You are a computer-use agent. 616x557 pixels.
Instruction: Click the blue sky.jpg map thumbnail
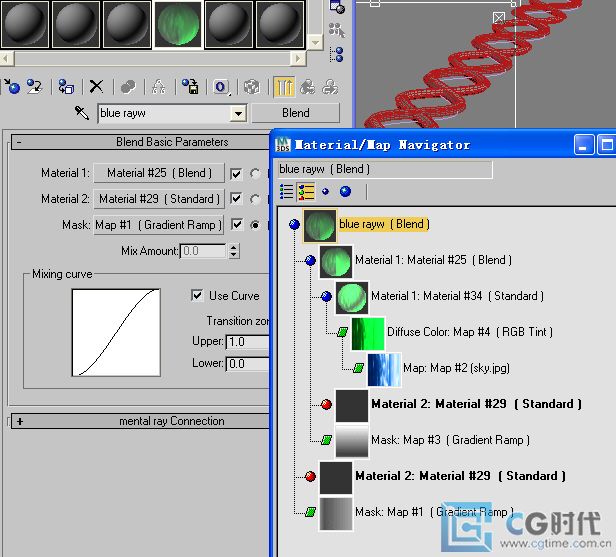point(384,369)
